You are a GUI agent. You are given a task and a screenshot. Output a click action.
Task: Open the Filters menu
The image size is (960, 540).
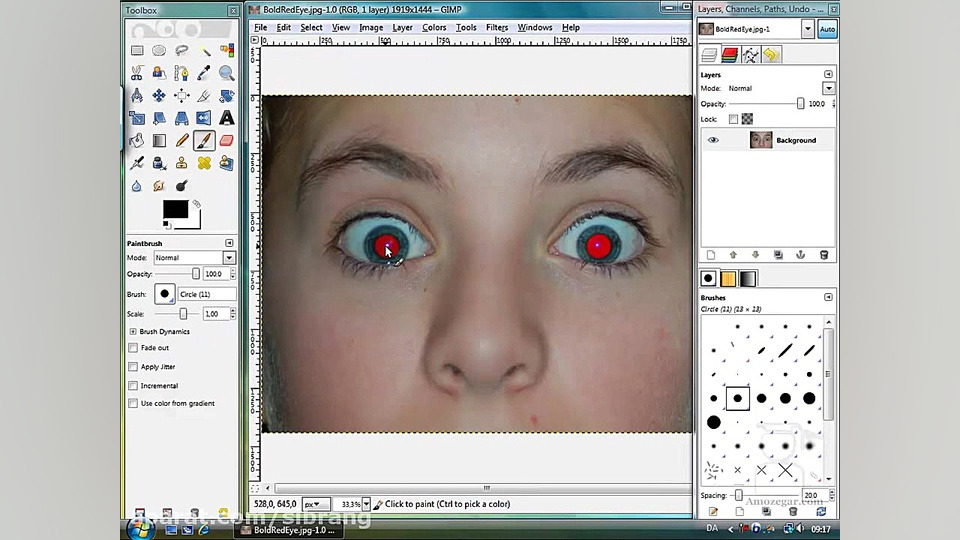coord(497,27)
